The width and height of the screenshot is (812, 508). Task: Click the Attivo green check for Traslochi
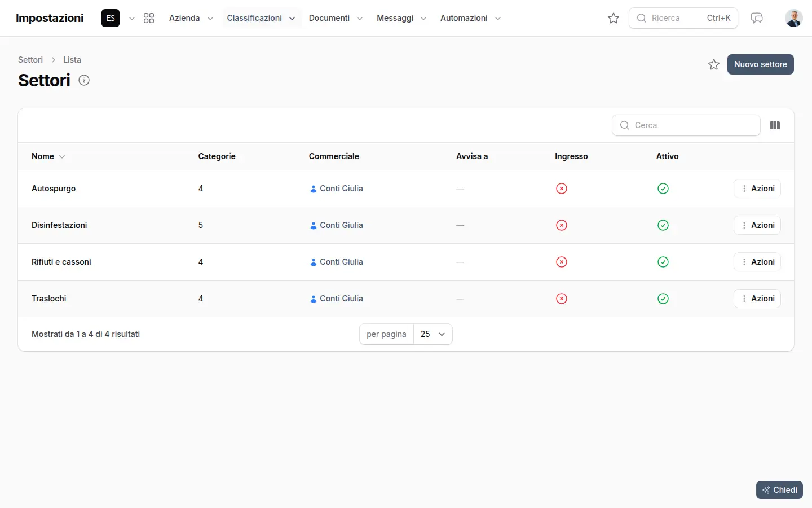663,299
